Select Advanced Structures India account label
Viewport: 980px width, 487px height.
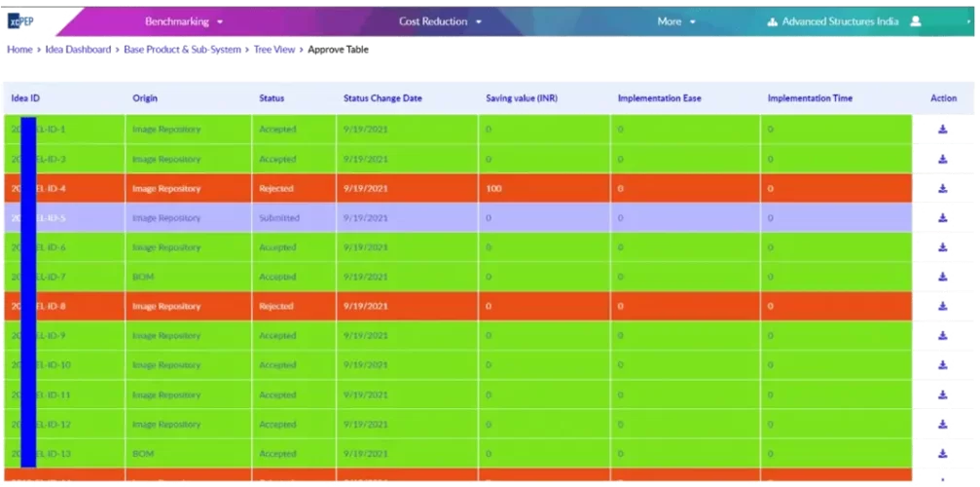point(841,21)
